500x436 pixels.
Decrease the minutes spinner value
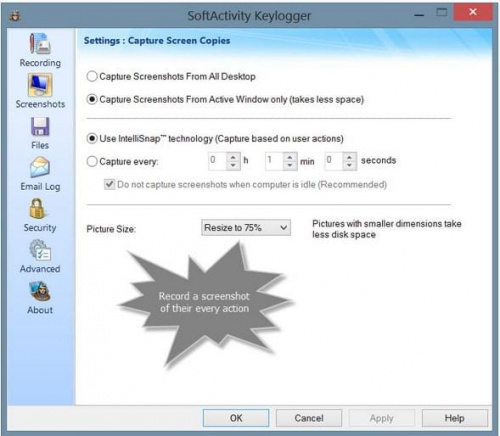click(290, 165)
